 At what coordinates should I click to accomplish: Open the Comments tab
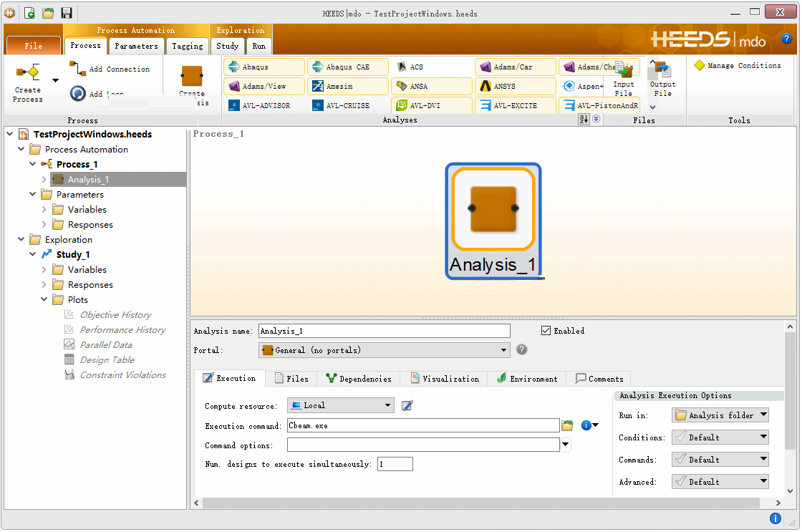599,379
